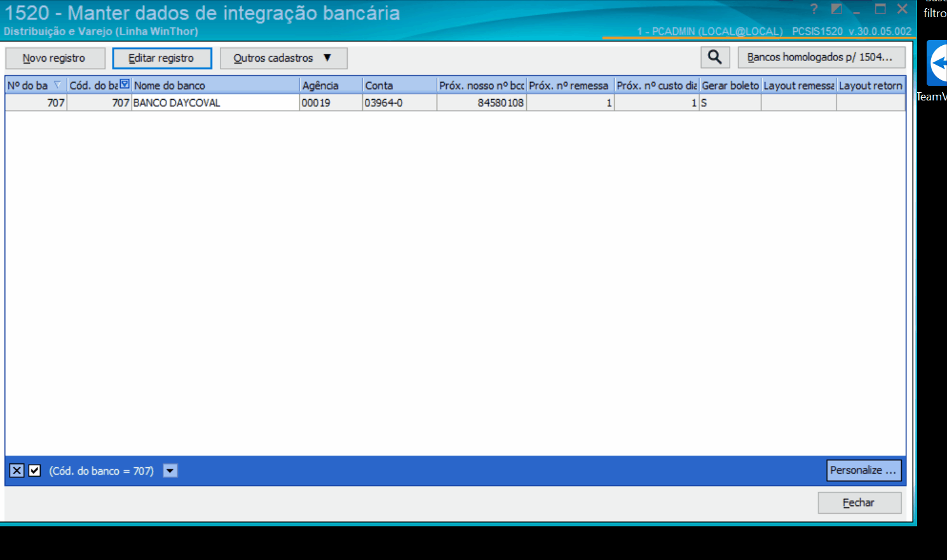Open Bancos homologados p/ 1504 button
Image resolution: width=947 pixels, height=560 pixels.
[x=821, y=57]
